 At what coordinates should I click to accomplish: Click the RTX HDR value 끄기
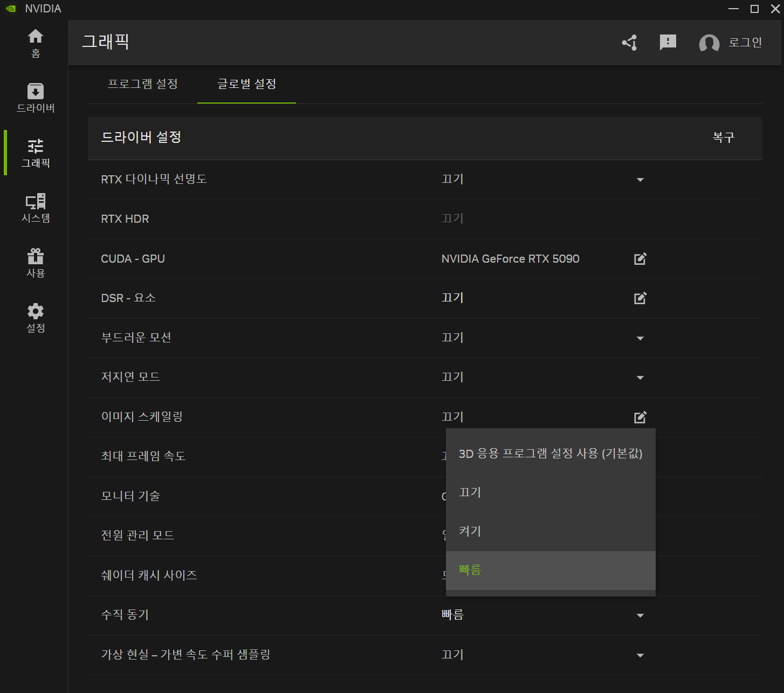452,218
